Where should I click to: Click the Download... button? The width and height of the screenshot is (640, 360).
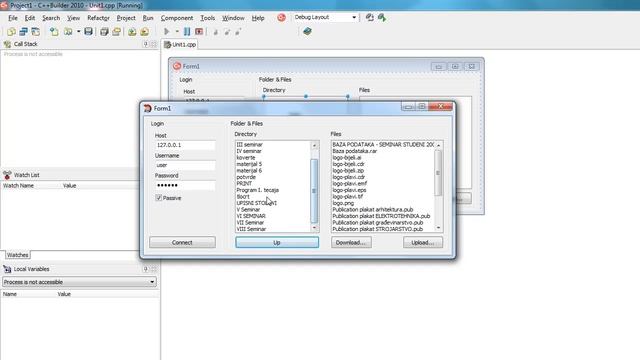(x=351, y=242)
